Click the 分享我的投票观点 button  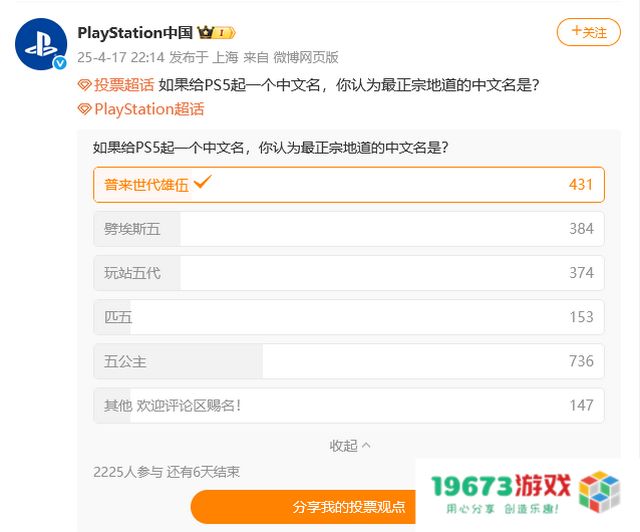click(303, 507)
